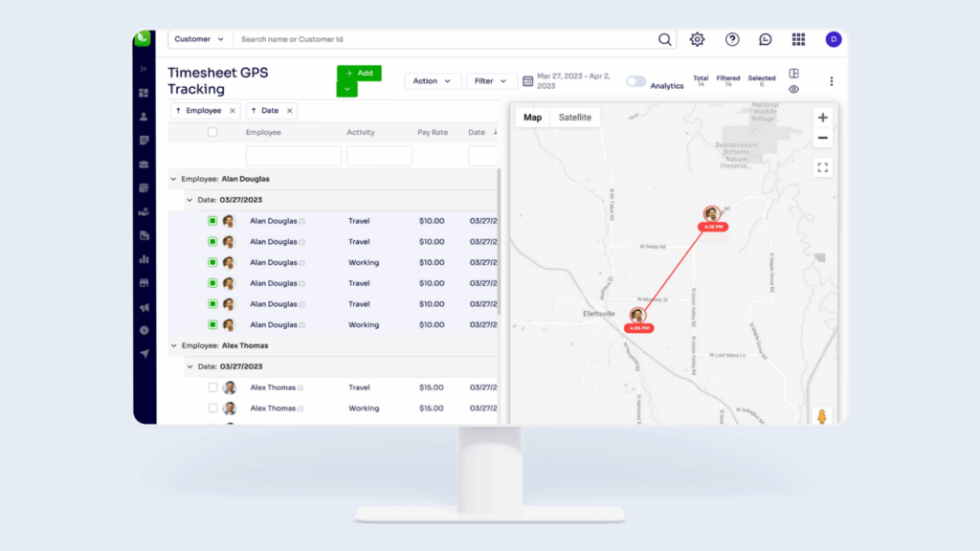Image resolution: width=980 pixels, height=551 pixels.
Task: Click the search magnifier icon
Action: (x=665, y=39)
